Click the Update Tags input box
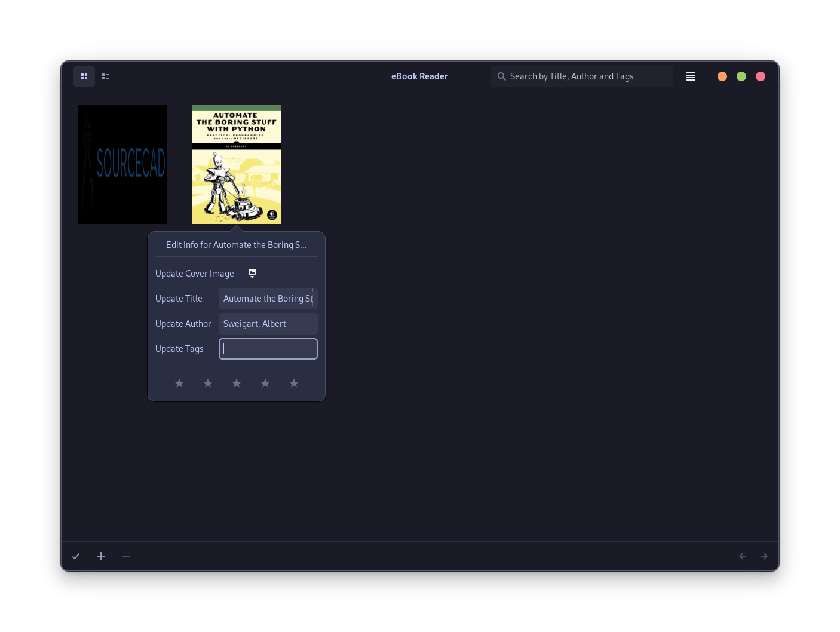840x632 pixels. coord(268,348)
